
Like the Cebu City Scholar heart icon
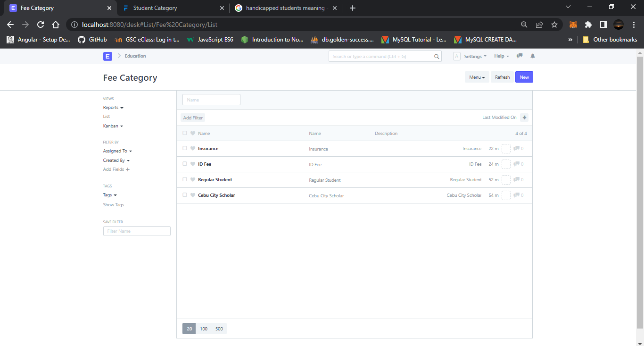click(193, 195)
